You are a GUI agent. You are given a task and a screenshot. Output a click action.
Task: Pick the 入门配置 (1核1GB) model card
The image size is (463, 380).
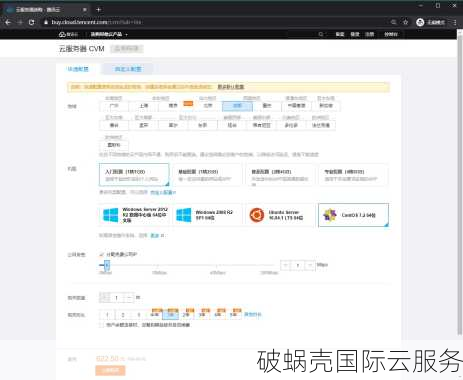tap(134, 175)
